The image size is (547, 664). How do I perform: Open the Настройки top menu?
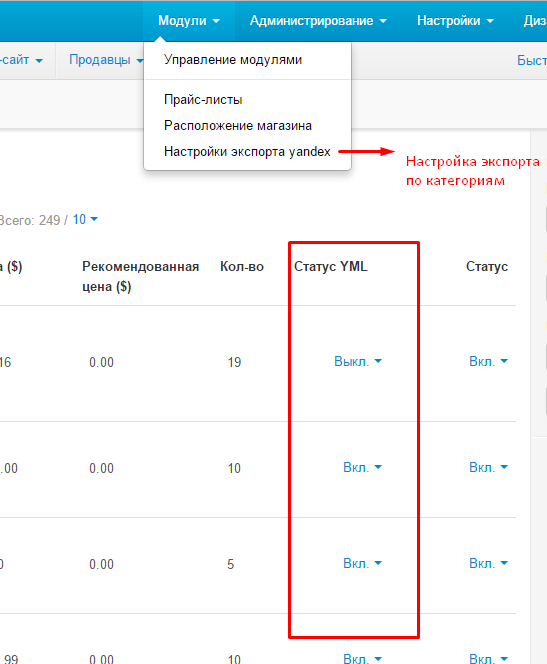pyautogui.click(x=455, y=20)
